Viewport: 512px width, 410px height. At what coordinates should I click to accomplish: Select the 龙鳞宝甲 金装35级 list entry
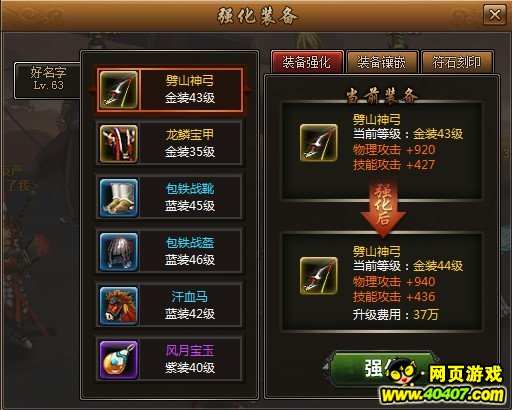tap(169, 144)
